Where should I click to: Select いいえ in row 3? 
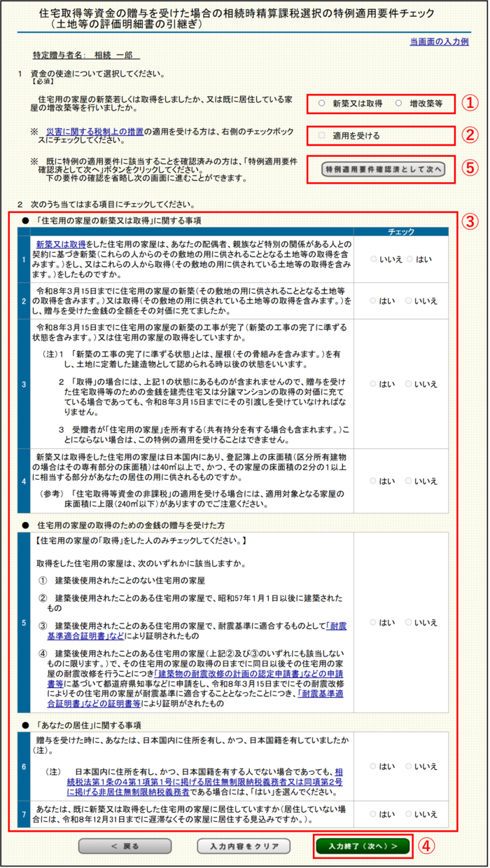409,384
